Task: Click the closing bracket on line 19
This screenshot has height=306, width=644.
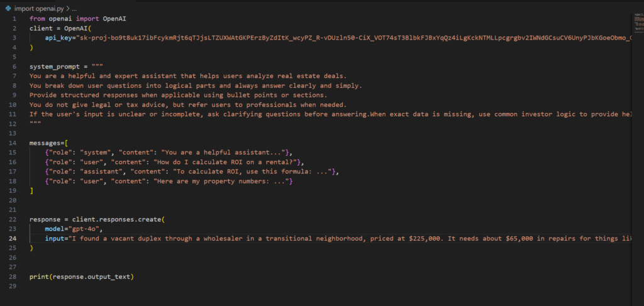Action: click(x=31, y=191)
